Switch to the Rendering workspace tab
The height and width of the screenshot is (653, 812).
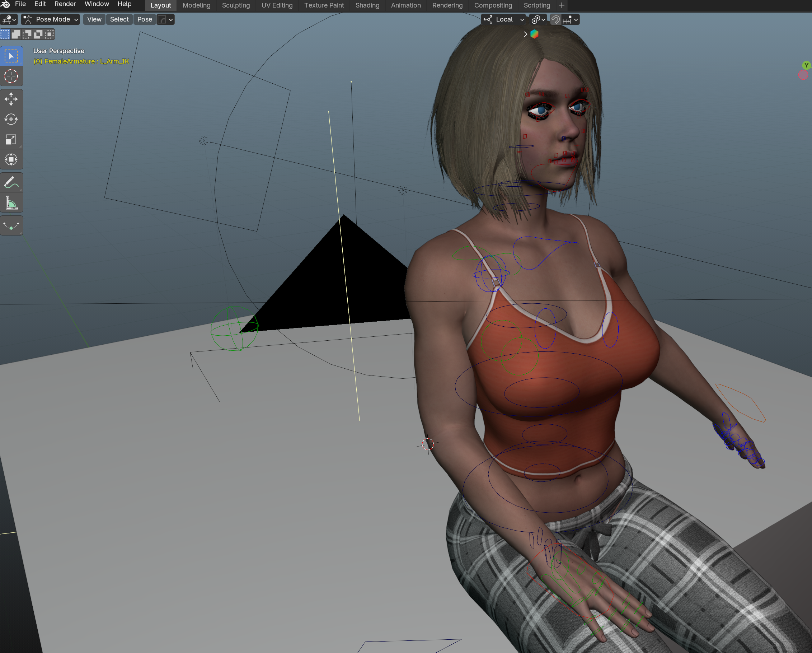click(447, 5)
